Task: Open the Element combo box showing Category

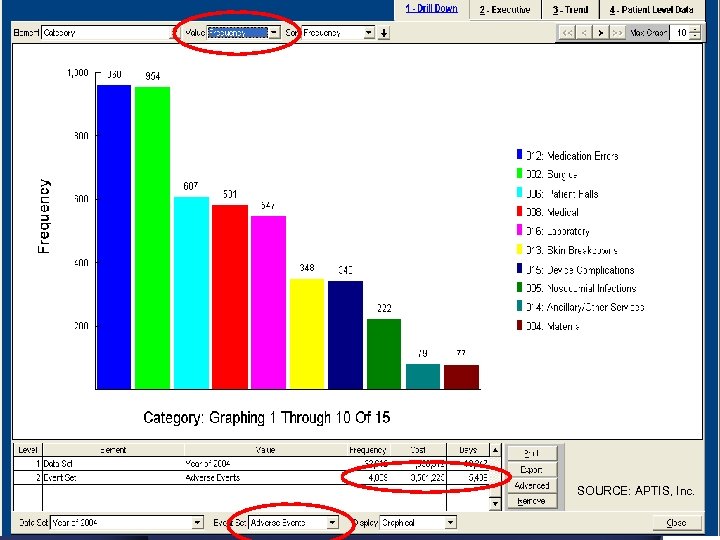Action: click(109, 33)
